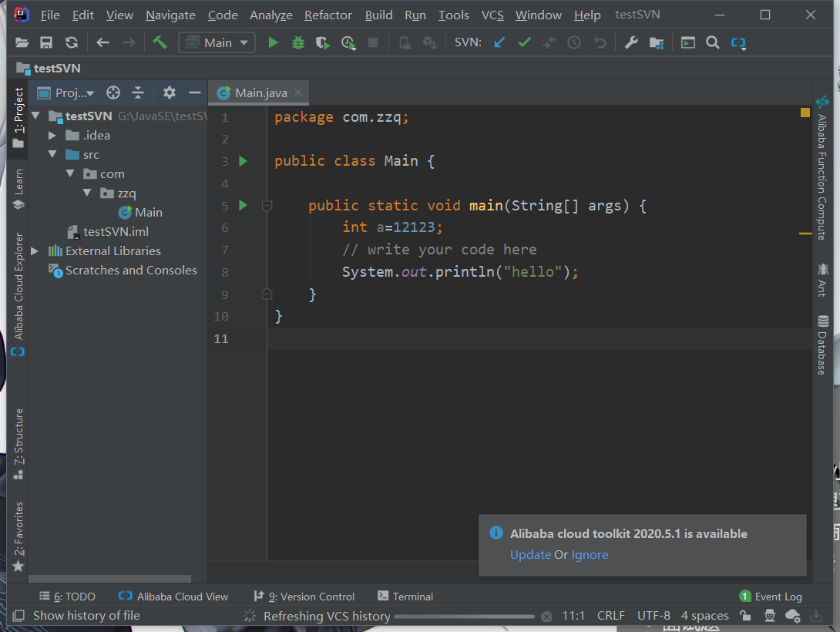Image resolution: width=840 pixels, height=632 pixels.
Task: Open the 9: Version Control tab
Action: click(x=304, y=596)
